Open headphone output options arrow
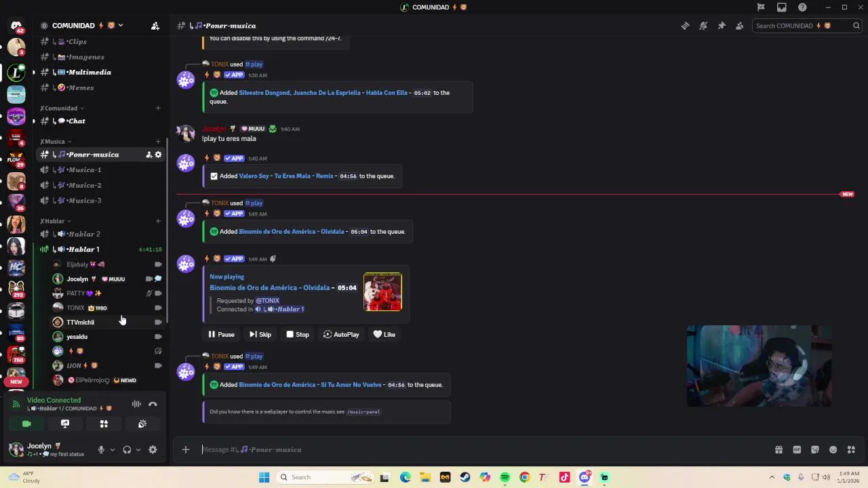This screenshot has height=488, width=868. tap(138, 449)
